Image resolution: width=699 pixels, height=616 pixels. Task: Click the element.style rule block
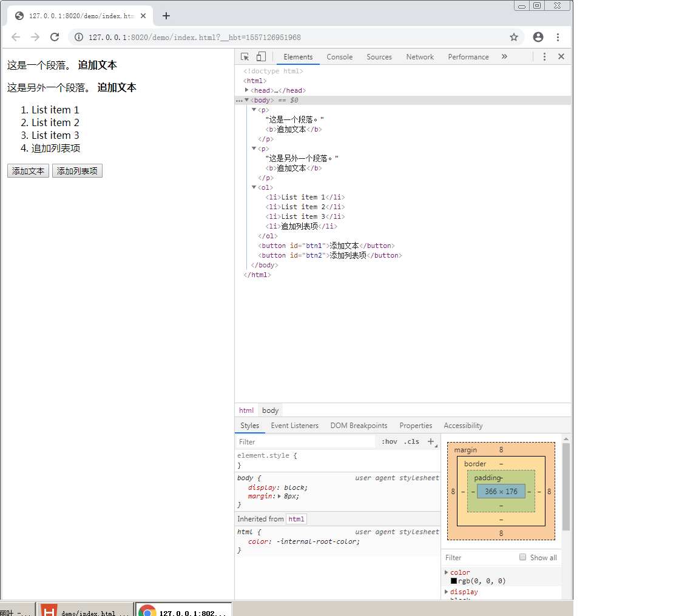click(x=337, y=460)
